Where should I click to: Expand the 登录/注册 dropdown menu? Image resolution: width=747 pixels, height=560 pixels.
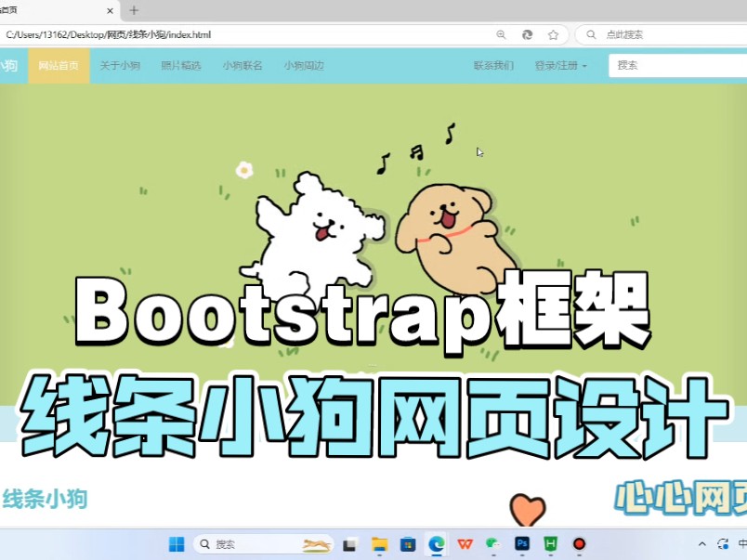(x=559, y=66)
